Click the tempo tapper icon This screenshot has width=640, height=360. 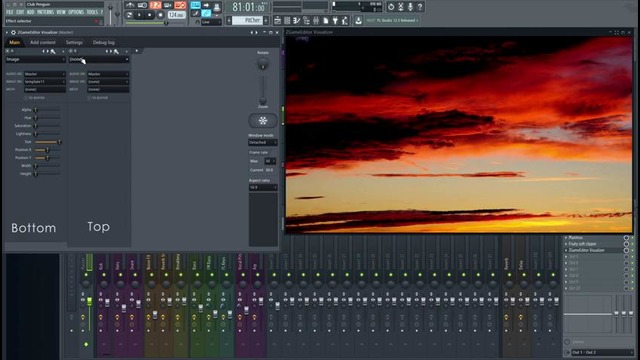point(345,20)
